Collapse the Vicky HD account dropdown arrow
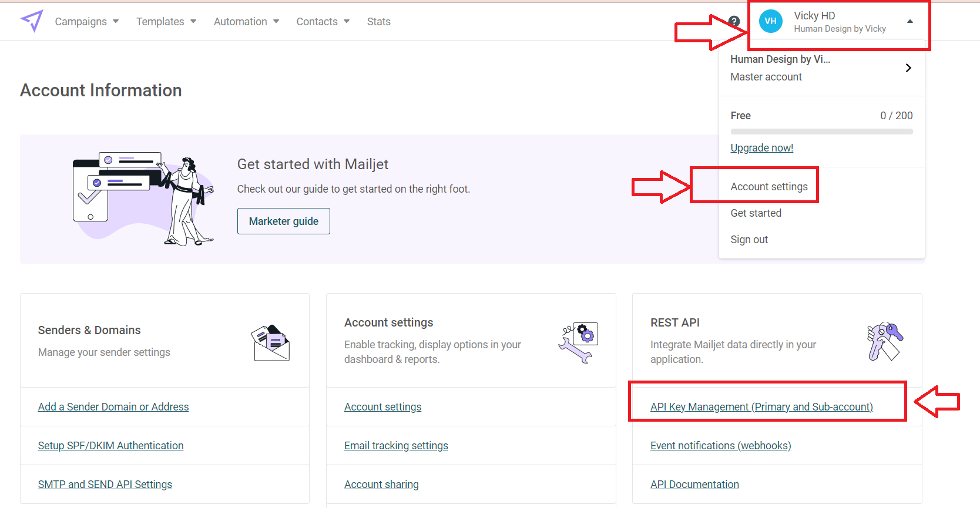This screenshot has width=980, height=508. tap(910, 21)
